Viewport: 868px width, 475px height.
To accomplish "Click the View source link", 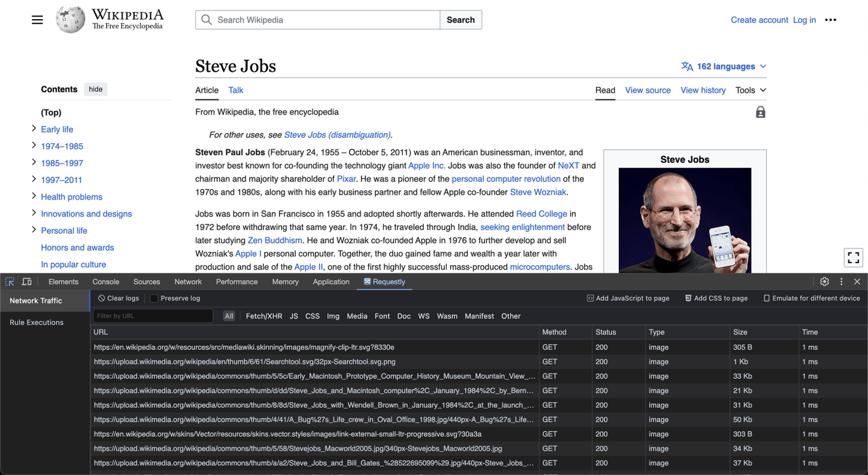I will pos(648,90).
